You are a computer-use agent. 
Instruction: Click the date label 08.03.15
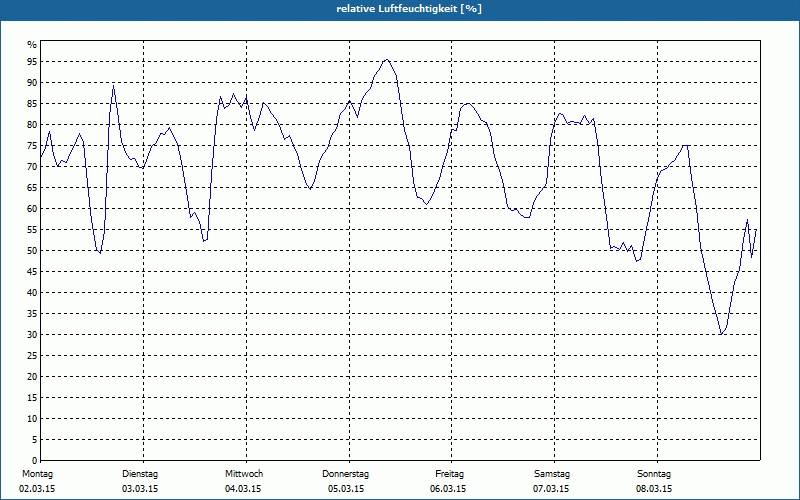point(654,489)
